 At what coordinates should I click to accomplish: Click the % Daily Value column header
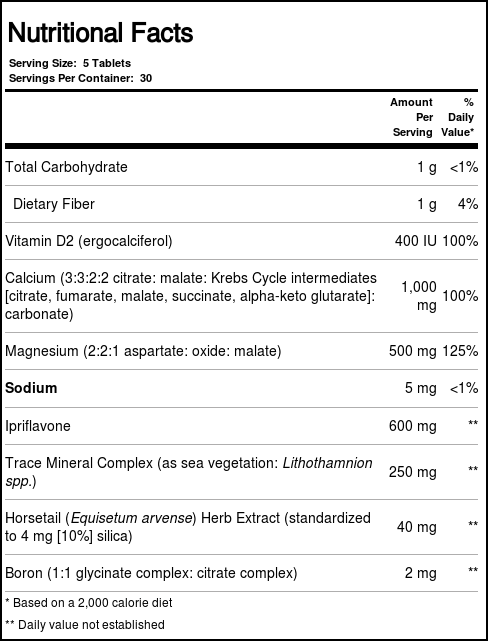tap(457, 117)
